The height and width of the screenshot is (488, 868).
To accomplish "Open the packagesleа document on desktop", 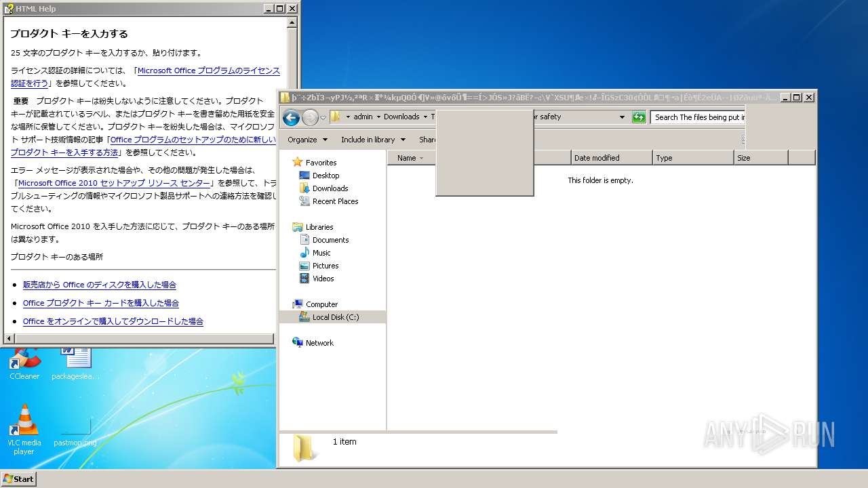I will 76,365.
